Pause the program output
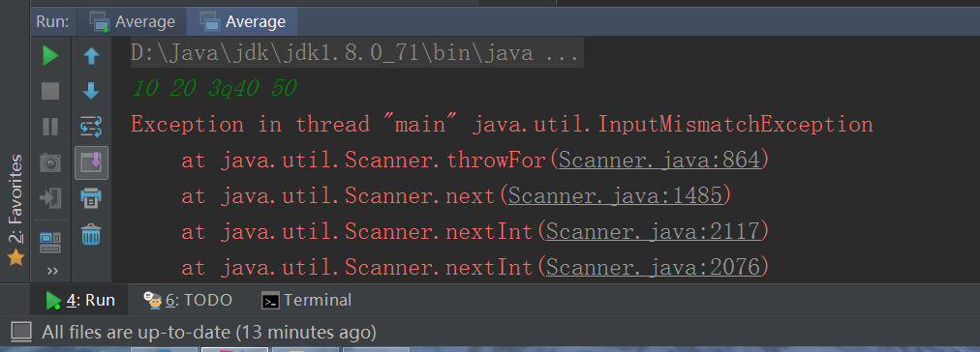Screen dimensions: 980x352 (x=50, y=128)
